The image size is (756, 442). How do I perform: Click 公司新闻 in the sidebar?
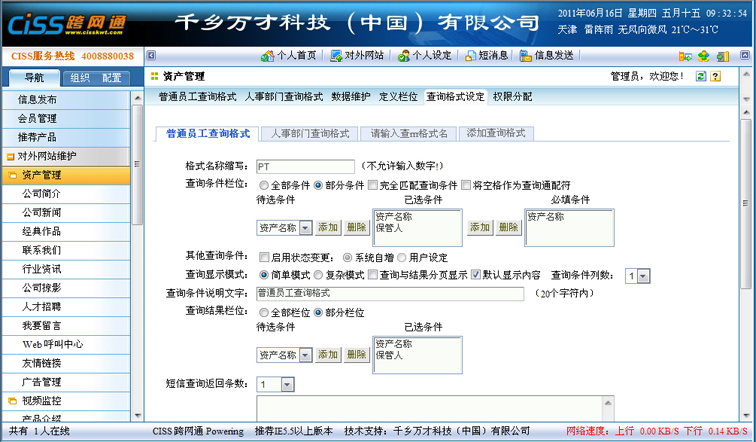[x=42, y=212]
